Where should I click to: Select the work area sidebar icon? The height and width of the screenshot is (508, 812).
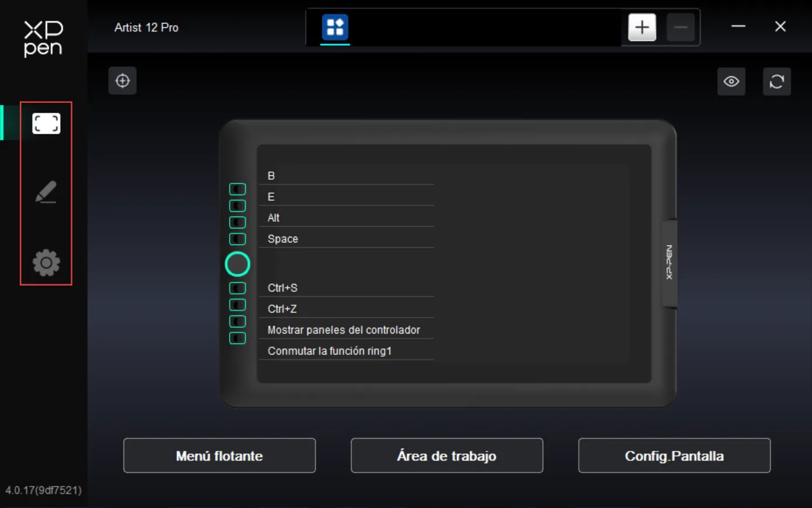(46, 123)
